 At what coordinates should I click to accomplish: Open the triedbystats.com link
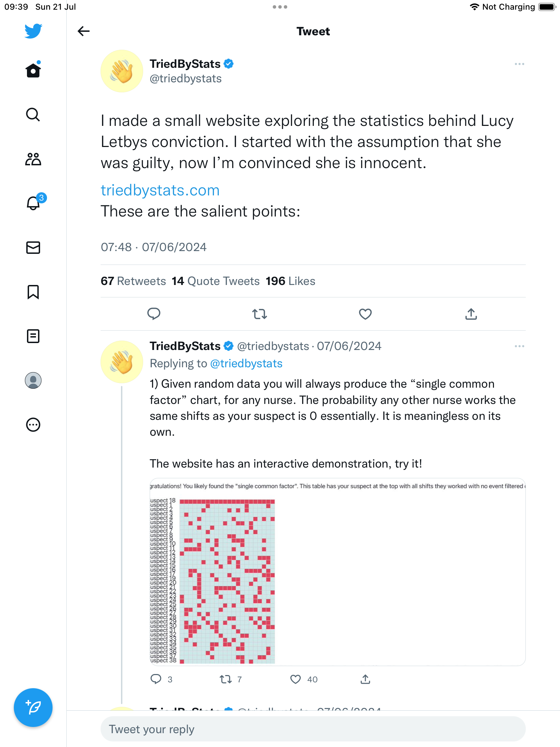click(x=160, y=190)
